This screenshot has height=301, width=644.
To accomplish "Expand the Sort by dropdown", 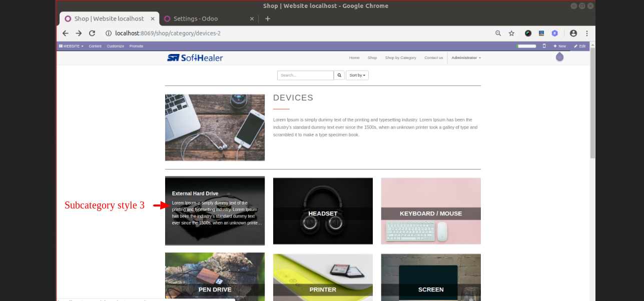I will [x=357, y=75].
